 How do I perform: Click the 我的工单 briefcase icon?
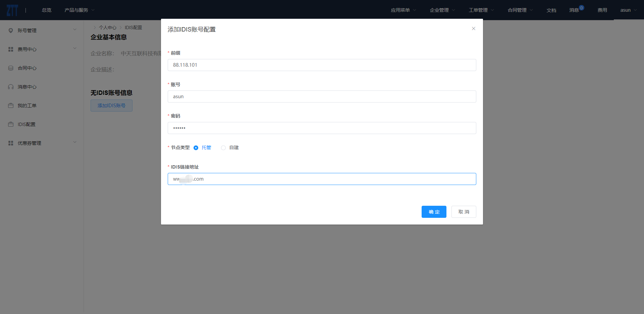click(x=11, y=106)
